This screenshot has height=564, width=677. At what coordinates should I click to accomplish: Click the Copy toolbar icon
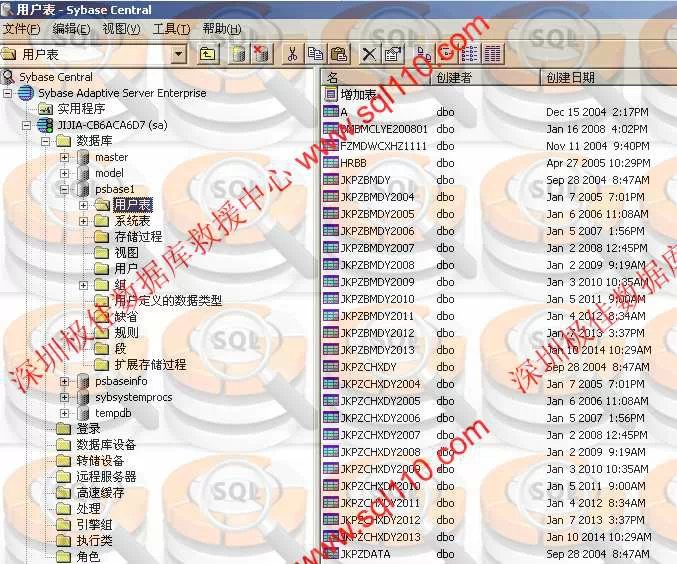[x=316, y=54]
